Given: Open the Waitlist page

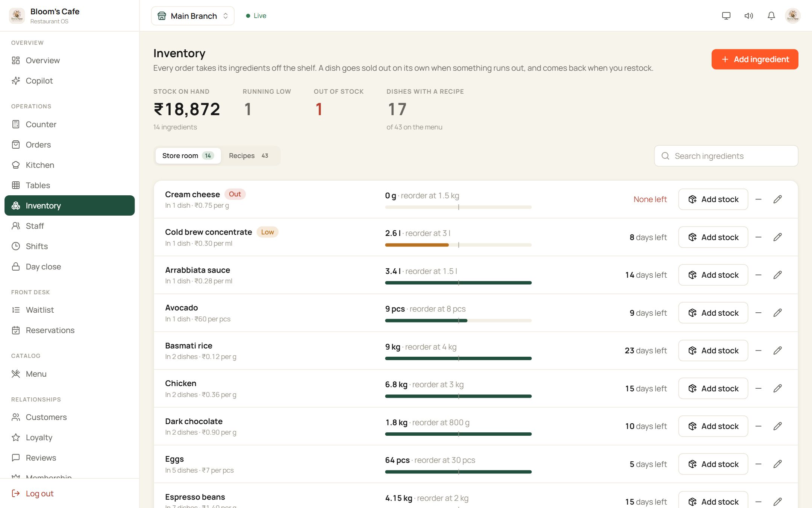Looking at the screenshot, I should (70, 310).
